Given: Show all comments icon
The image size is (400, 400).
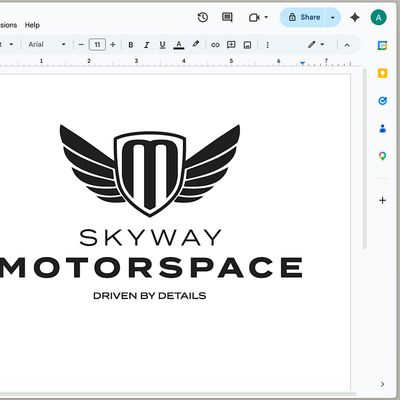Looking at the screenshot, I should pyautogui.click(x=227, y=17).
